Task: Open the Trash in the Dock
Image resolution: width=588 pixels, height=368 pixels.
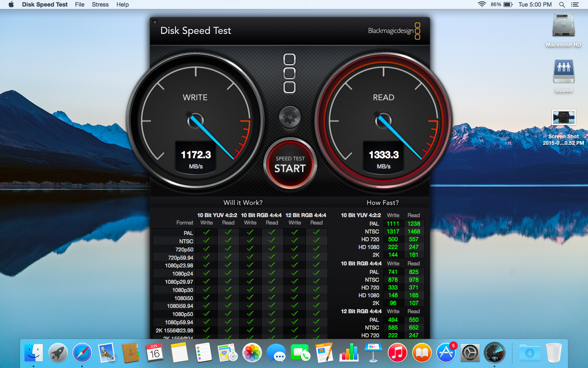Action: point(554,352)
